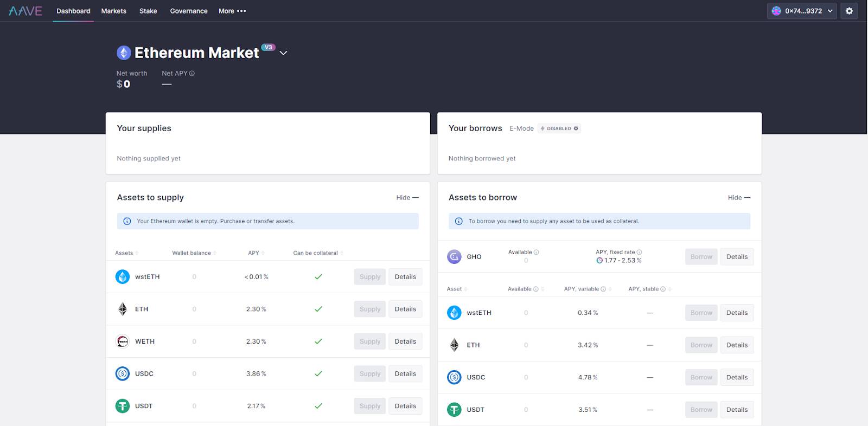Open the Dashboard tab
868x426 pixels.
(x=73, y=11)
